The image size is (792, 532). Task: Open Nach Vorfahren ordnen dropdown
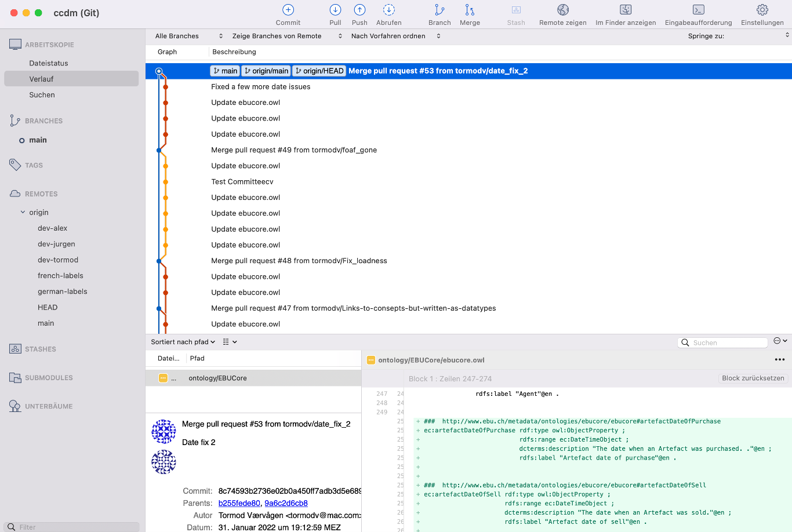[x=396, y=36]
